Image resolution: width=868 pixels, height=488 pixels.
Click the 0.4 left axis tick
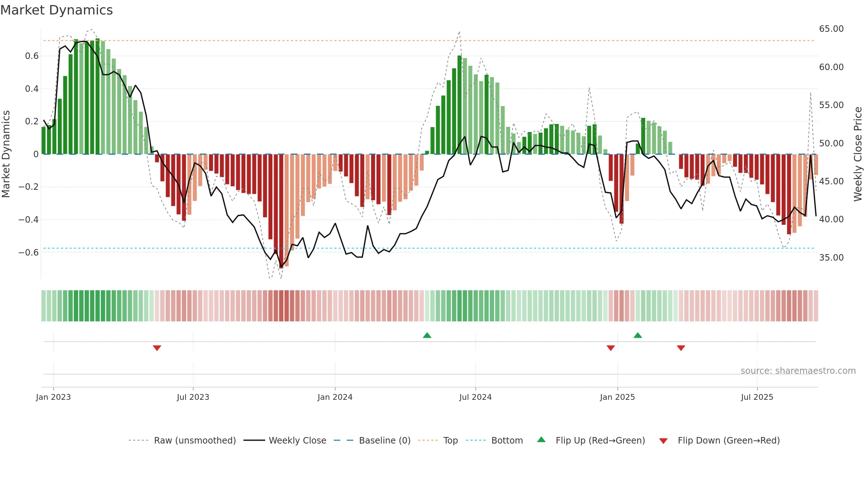coord(32,89)
